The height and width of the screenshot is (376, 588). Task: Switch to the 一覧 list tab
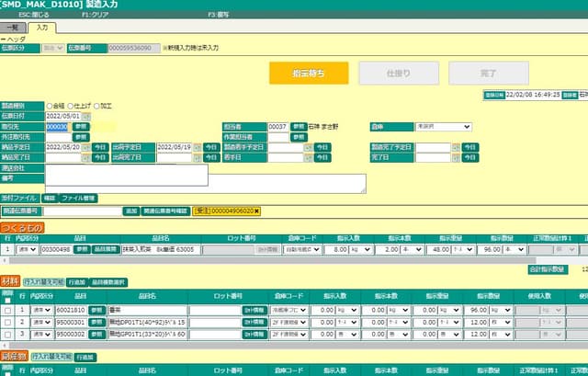point(13,28)
